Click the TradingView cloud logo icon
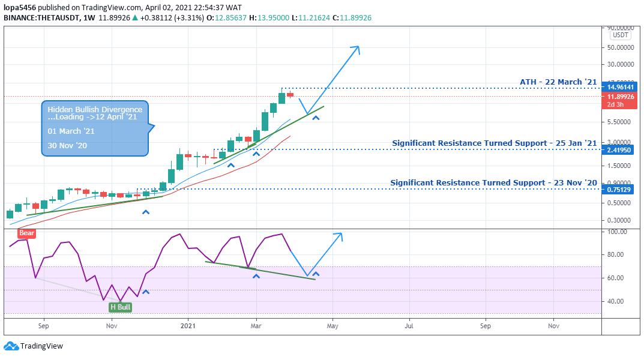The width and height of the screenshot is (644, 357). (11, 346)
